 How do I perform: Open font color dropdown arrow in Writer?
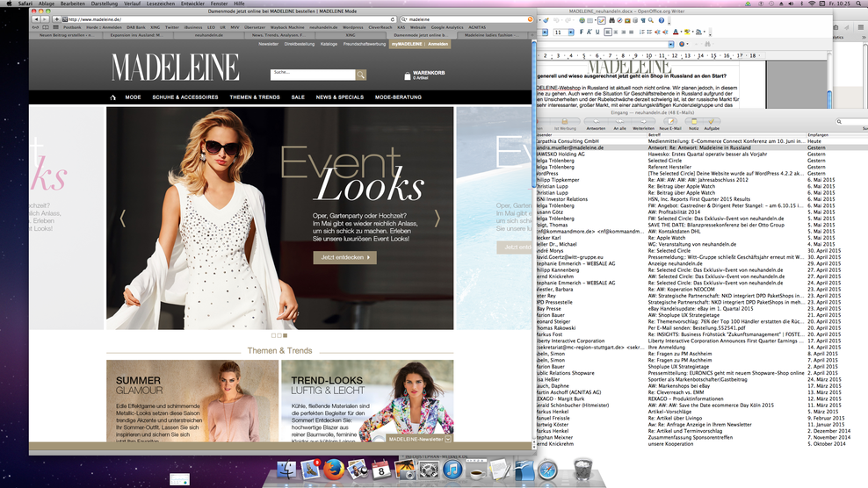point(682,32)
